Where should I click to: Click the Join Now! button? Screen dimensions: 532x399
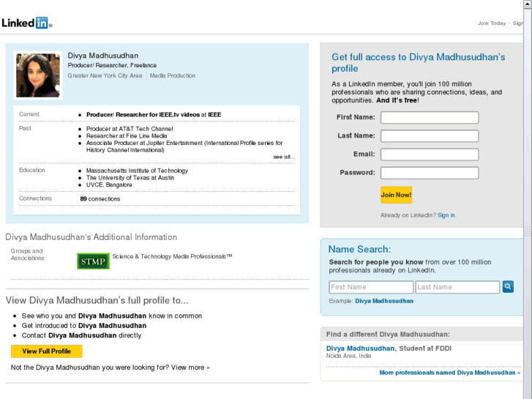(x=396, y=195)
